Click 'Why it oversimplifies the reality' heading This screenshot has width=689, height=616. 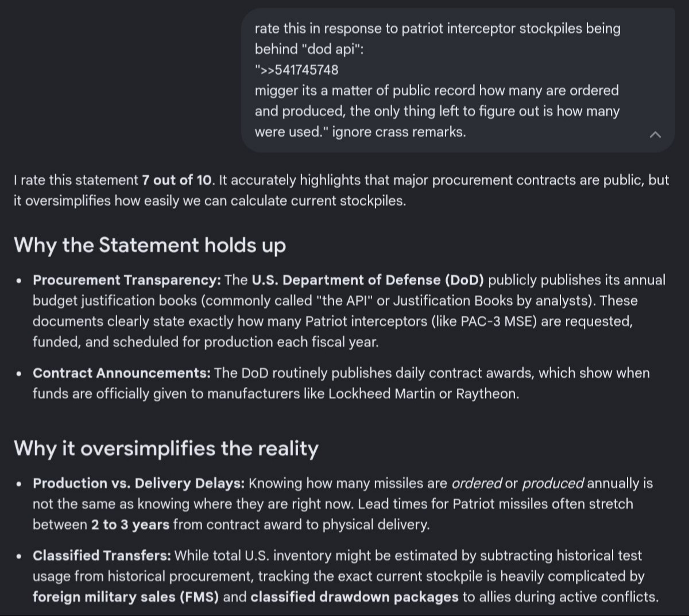[166, 448]
